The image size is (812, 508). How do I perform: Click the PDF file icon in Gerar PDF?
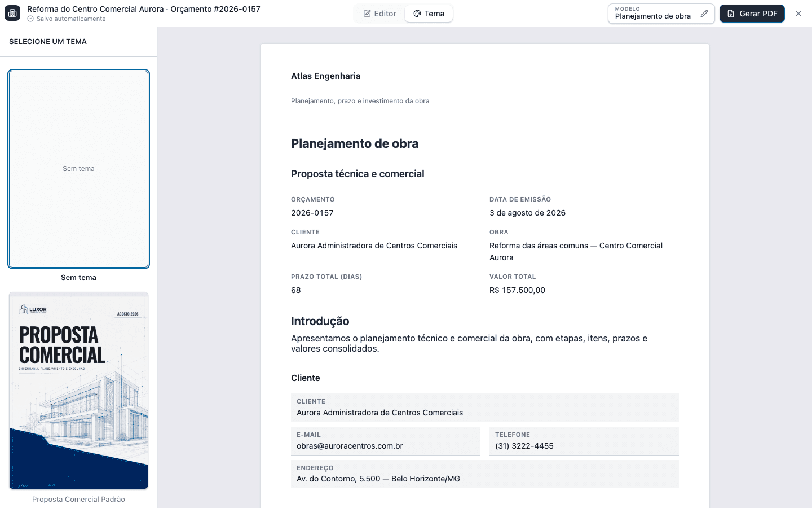[x=731, y=14]
